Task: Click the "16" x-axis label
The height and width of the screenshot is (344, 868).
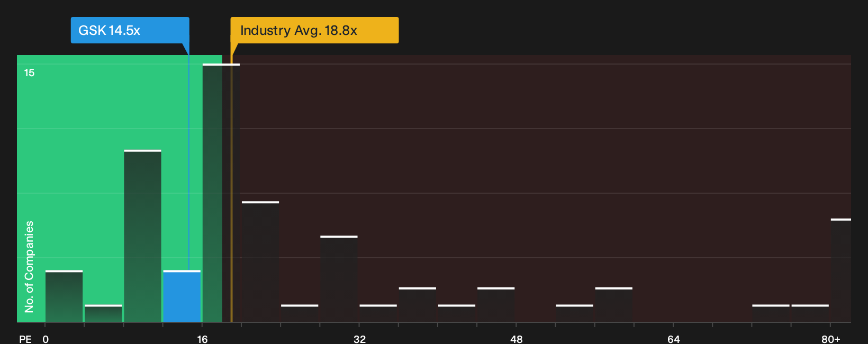Action: tap(202, 339)
